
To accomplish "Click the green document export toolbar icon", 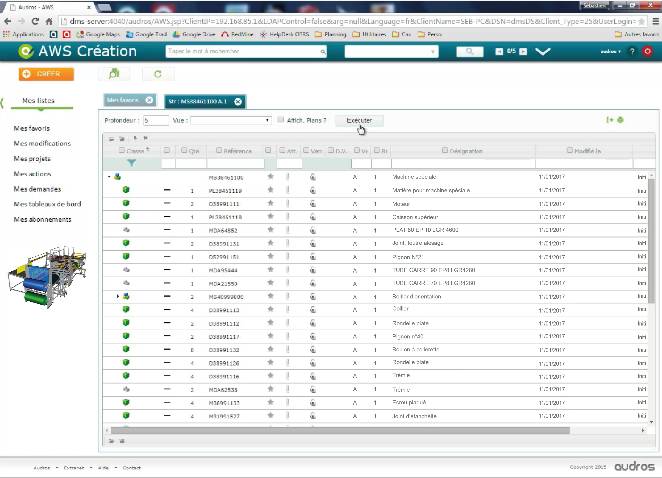I will tap(114, 74).
